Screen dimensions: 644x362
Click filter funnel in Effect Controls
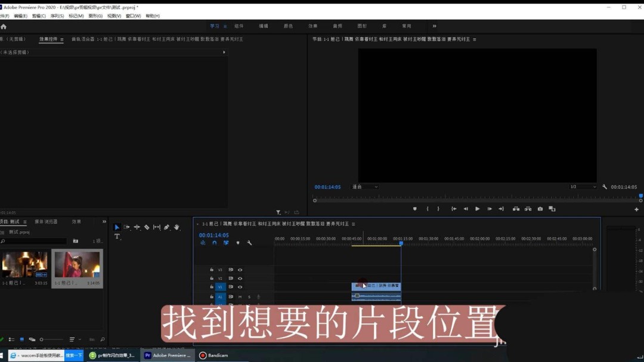click(x=278, y=212)
